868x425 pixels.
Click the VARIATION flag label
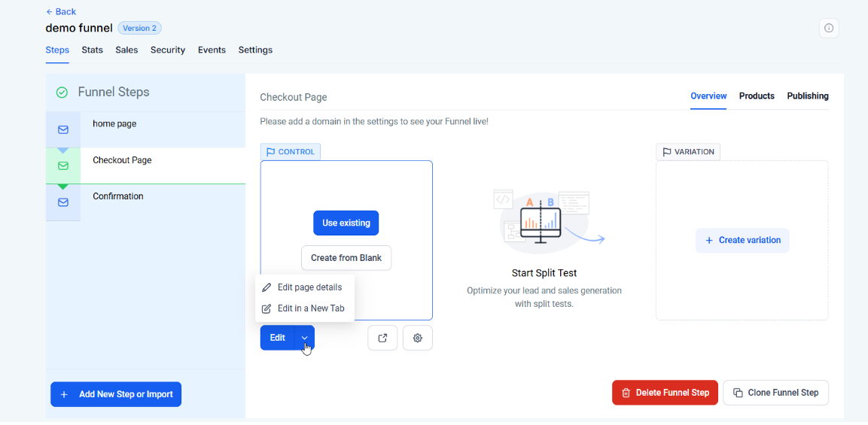(x=688, y=152)
